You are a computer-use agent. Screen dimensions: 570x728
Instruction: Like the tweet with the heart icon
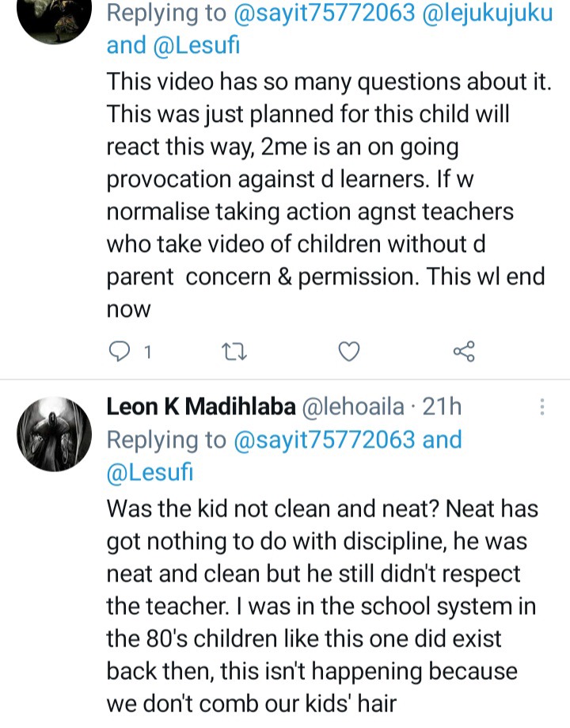coord(348,352)
